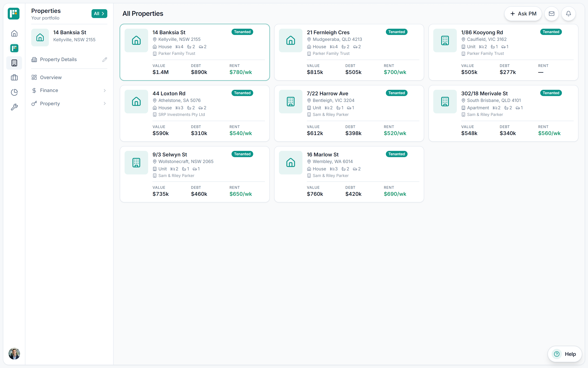Select the green dashboard logo icon in rail
This screenshot has height=368, width=588.
14,48
